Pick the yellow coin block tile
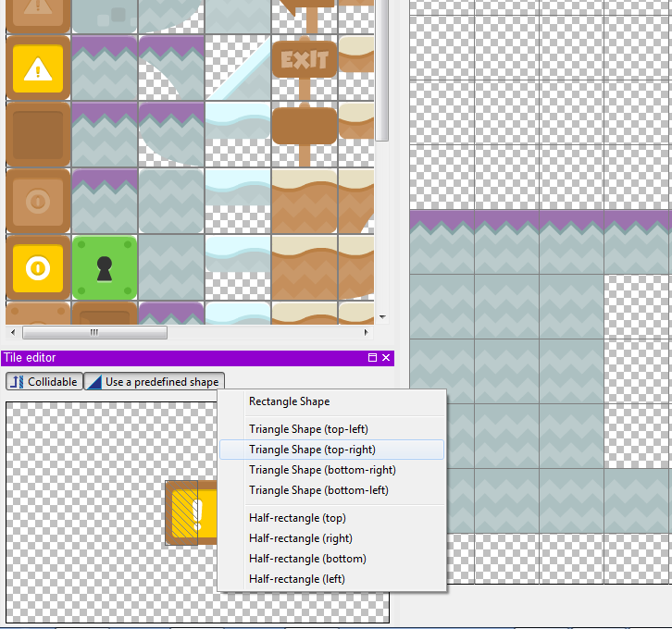Screen dimensions: 672x629 coord(38,268)
